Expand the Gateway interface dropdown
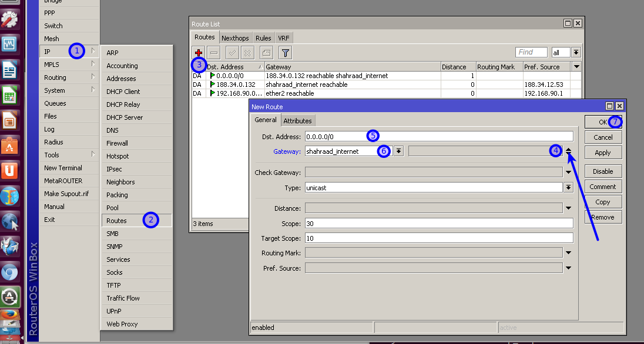 tap(398, 151)
